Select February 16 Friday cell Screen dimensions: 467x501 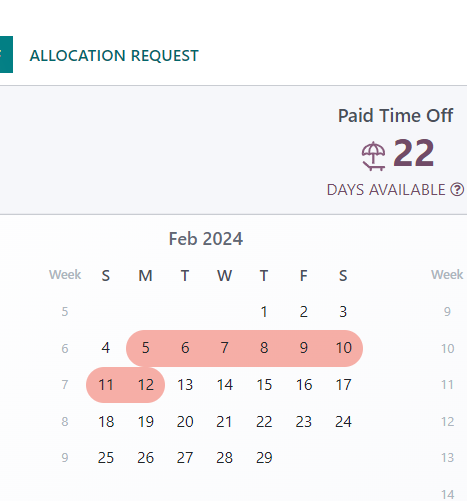pos(304,385)
